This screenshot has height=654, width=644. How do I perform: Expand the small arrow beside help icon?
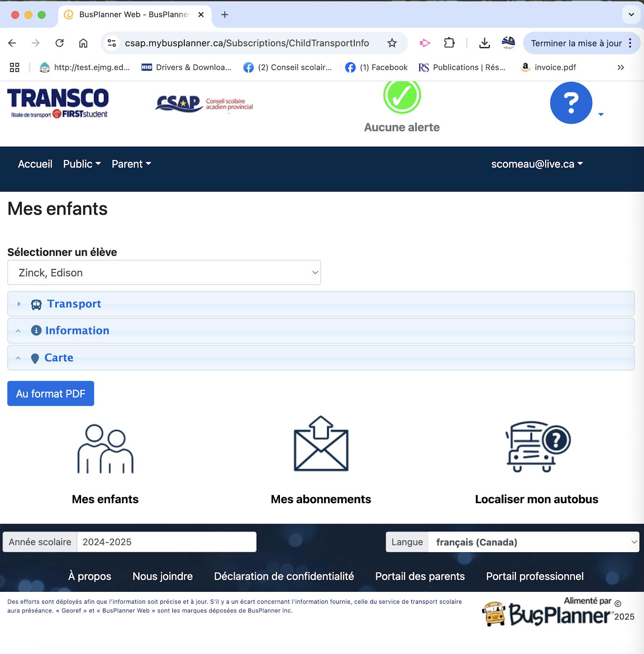(x=601, y=114)
